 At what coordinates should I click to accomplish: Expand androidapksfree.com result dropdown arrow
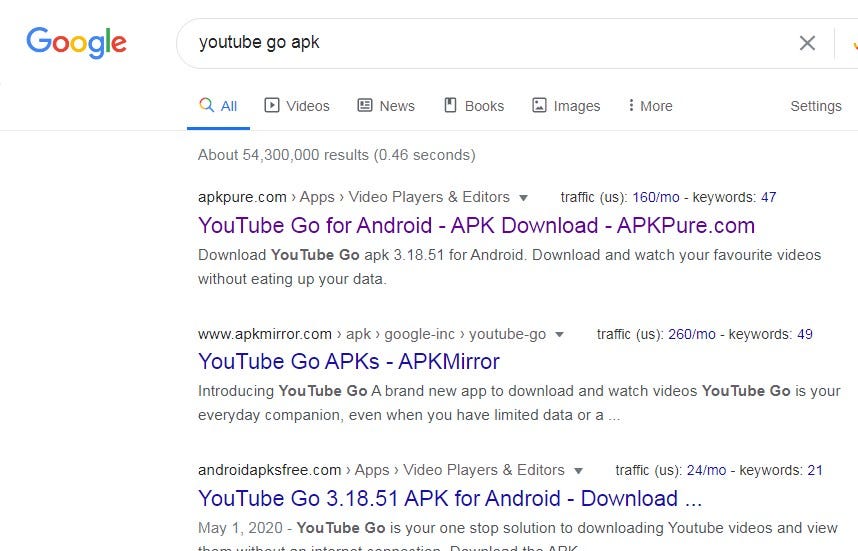point(578,471)
